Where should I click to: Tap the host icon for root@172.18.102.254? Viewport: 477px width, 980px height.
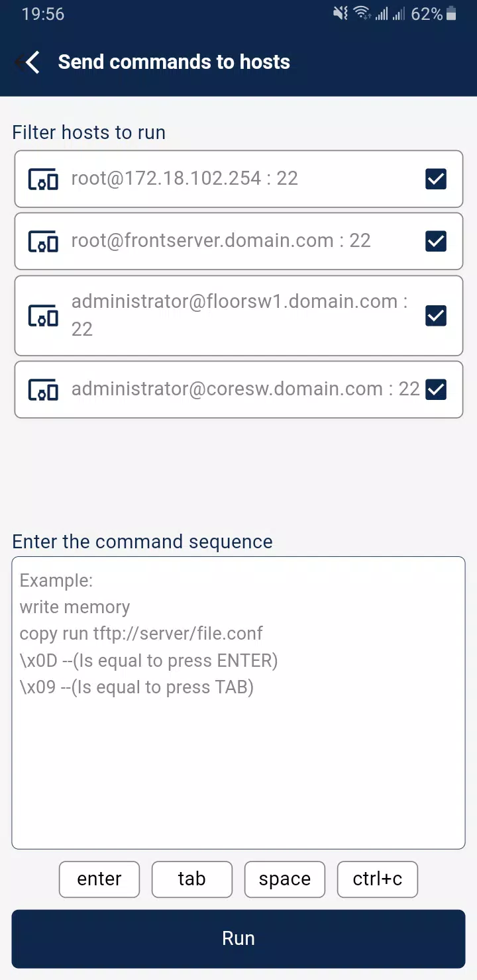pyautogui.click(x=43, y=179)
